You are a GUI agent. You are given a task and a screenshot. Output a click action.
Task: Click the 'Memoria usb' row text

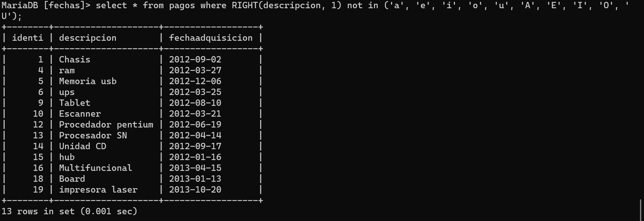coord(88,81)
